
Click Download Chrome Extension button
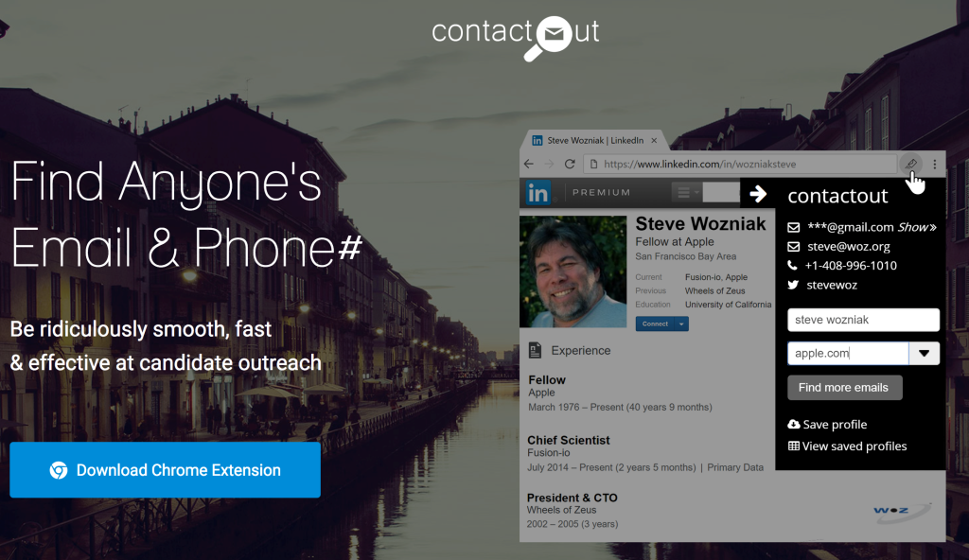point(165,470)
